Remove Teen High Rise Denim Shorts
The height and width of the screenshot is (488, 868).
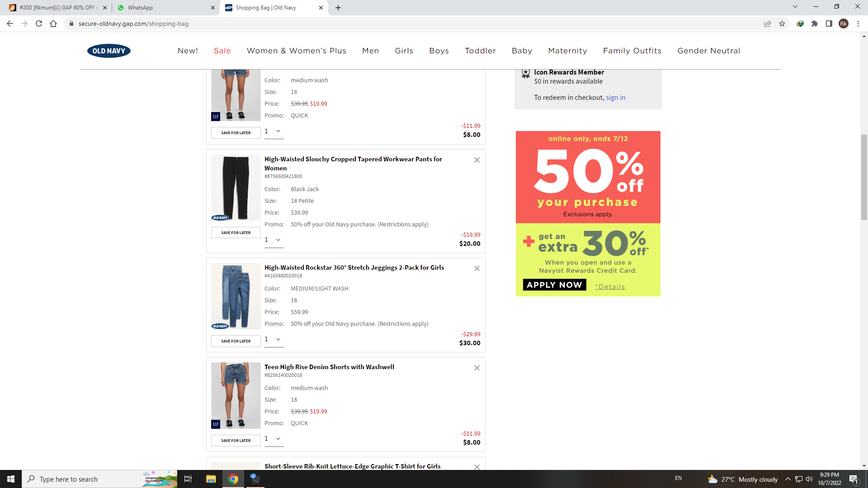[477, 368]
